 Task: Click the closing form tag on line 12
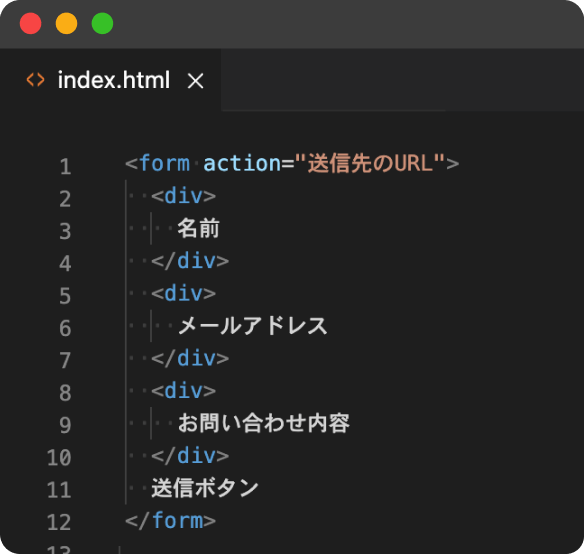click(171, 520)
